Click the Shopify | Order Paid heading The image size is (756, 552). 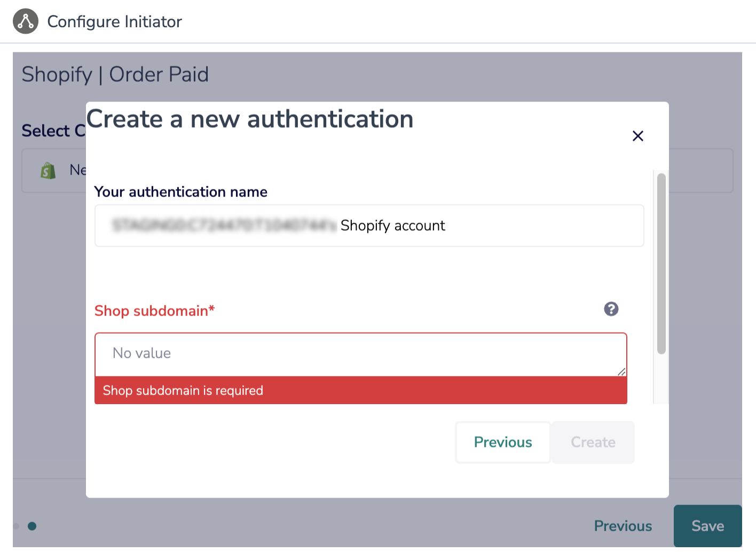point(115,75)
